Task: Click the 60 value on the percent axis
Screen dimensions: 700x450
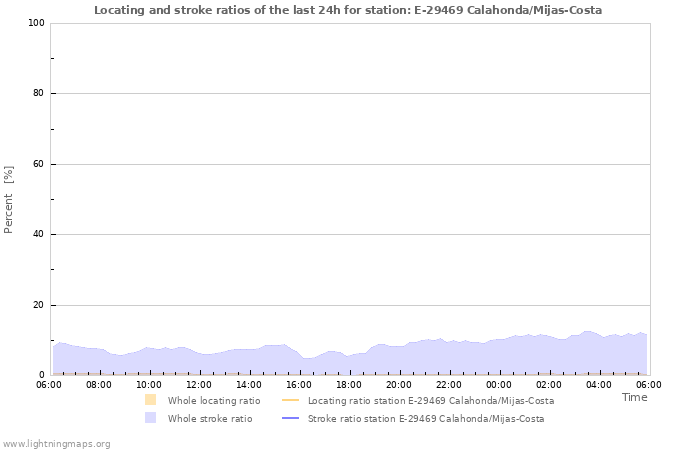Action: pos(38,164)
